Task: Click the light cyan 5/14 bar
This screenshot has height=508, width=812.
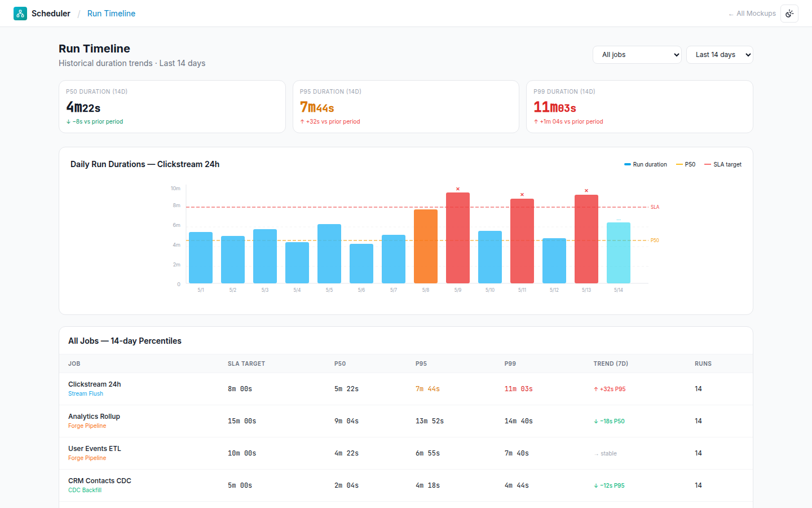Action: click(x=619, y=253)
